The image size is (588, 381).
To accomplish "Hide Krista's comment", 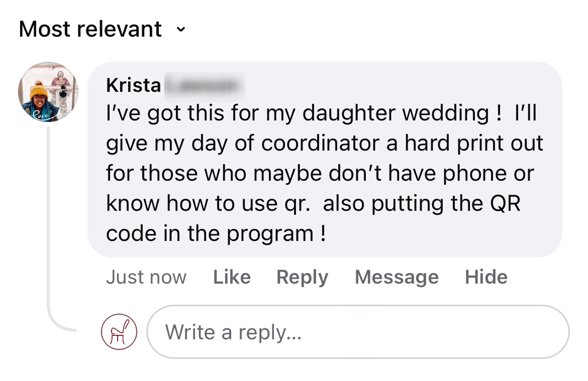I will coord(486,277).
